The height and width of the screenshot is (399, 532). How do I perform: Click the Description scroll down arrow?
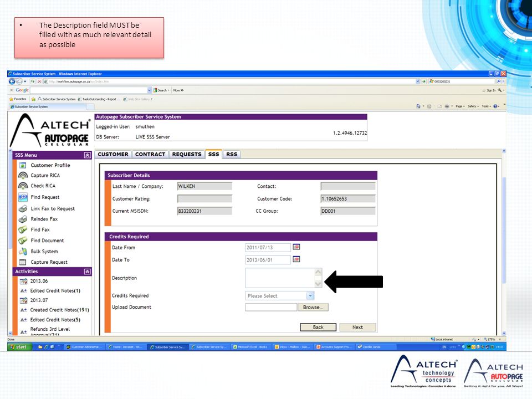pos(318,284)
